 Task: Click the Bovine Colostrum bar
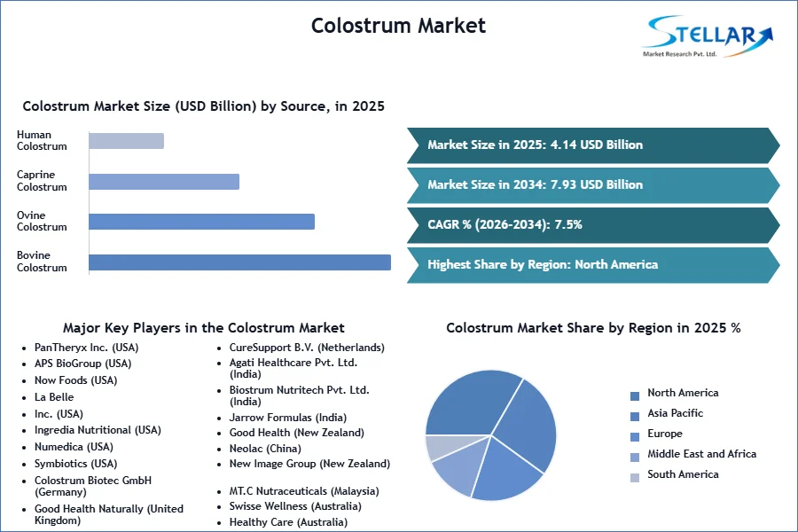(x=239, y=262)
